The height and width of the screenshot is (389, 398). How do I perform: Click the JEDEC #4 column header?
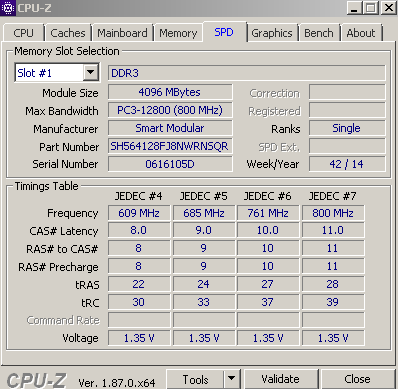tap(139, 196)
